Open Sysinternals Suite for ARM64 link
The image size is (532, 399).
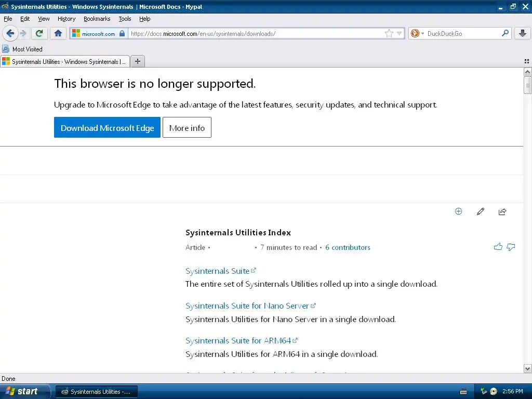[x=242, y=340]
